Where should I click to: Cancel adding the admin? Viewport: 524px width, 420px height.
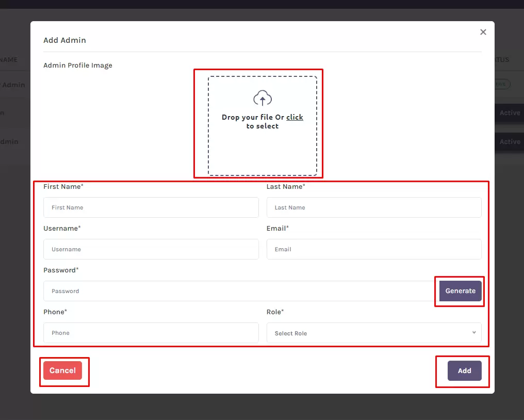pos(62,370)
